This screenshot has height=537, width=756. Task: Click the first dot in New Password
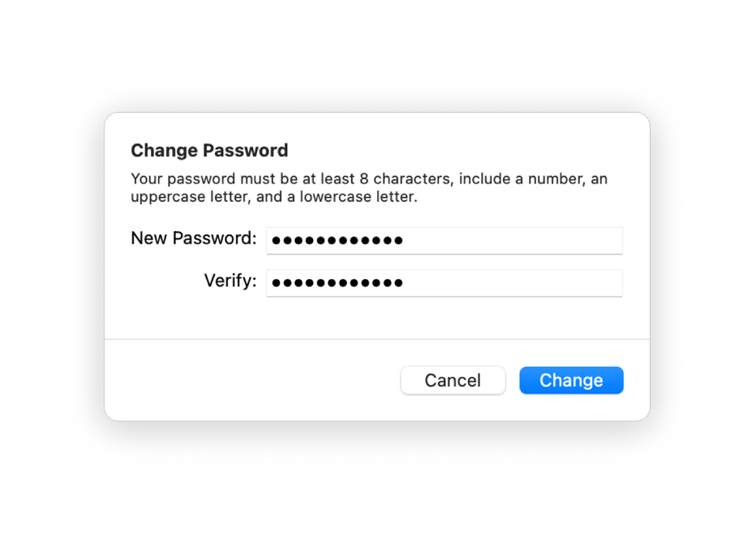pos(277,240)
